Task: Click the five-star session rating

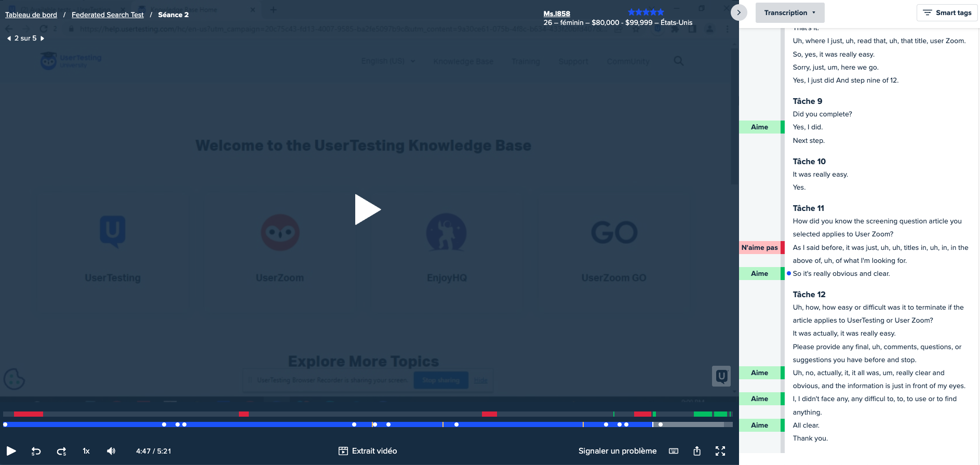Action: point(646,12)
